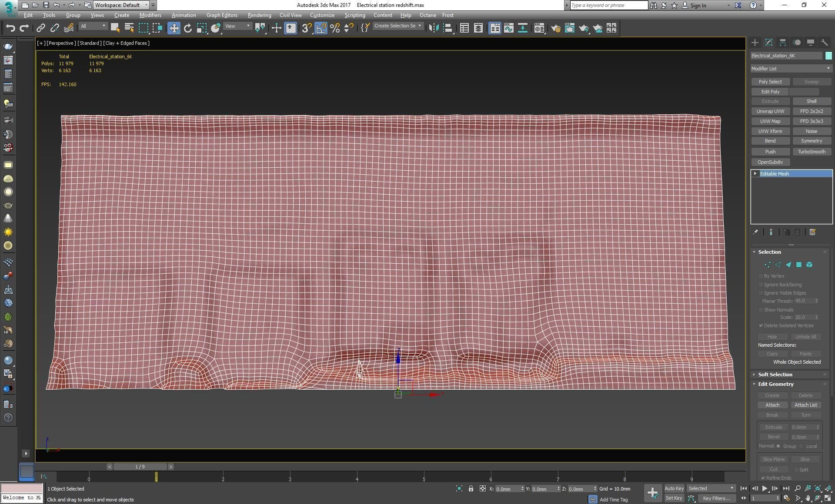Toggle Selection Lock padlock icon
This screenshot has width=835, height=504.
[471, 489]
